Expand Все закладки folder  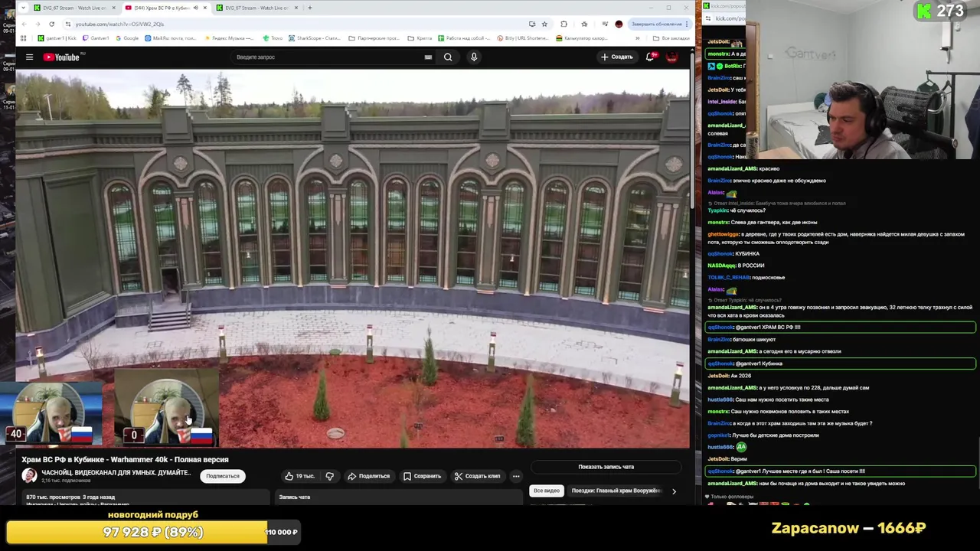(671, 38)
